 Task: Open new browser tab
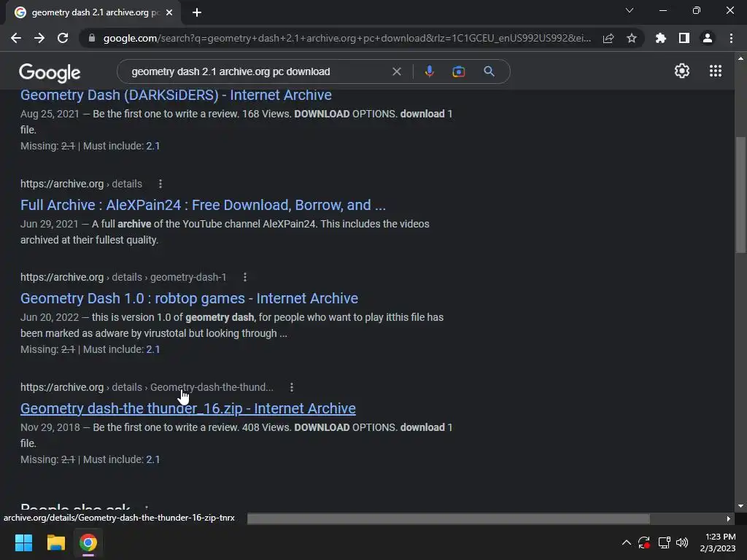point(197,12)
